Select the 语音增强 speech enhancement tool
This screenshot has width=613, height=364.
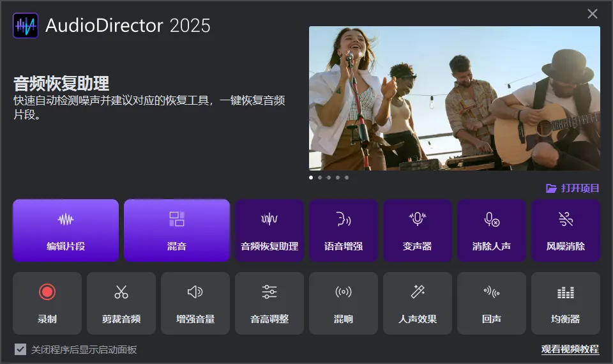pos(344,231)
